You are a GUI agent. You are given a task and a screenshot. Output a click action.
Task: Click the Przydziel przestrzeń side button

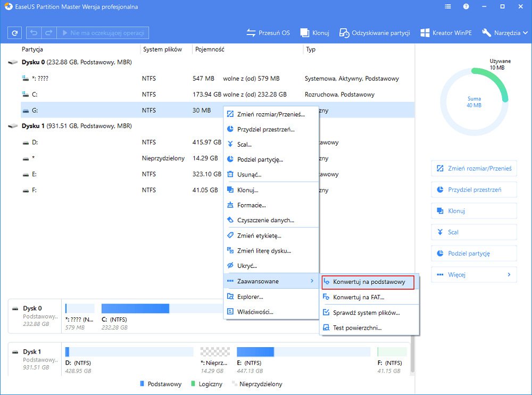pos(474,190)
